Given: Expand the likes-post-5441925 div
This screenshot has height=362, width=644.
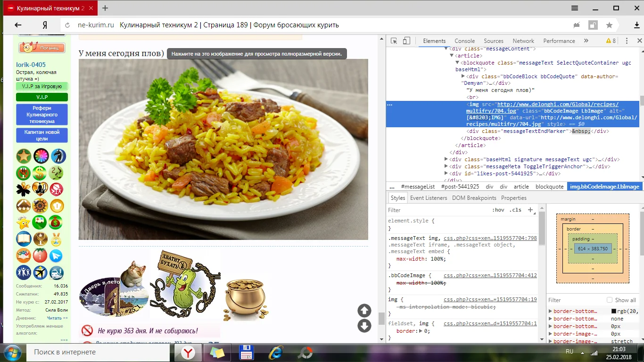Looking at the screenshot, I should 446,173.
